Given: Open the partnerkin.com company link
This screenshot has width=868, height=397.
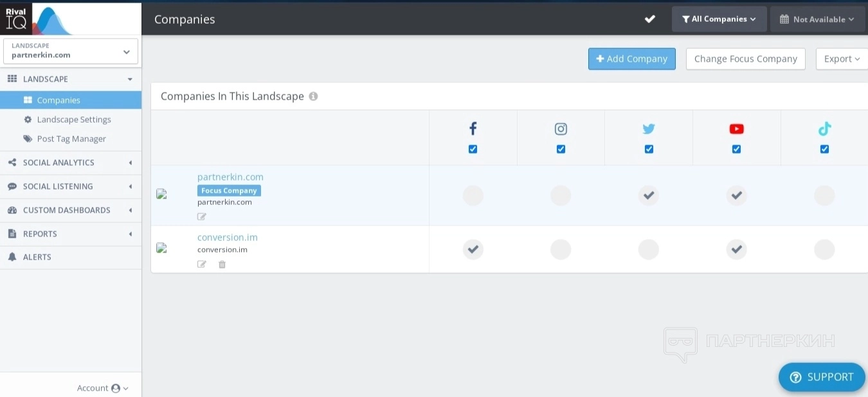Looking at the screenshot, I should click(x=230, y=177).
